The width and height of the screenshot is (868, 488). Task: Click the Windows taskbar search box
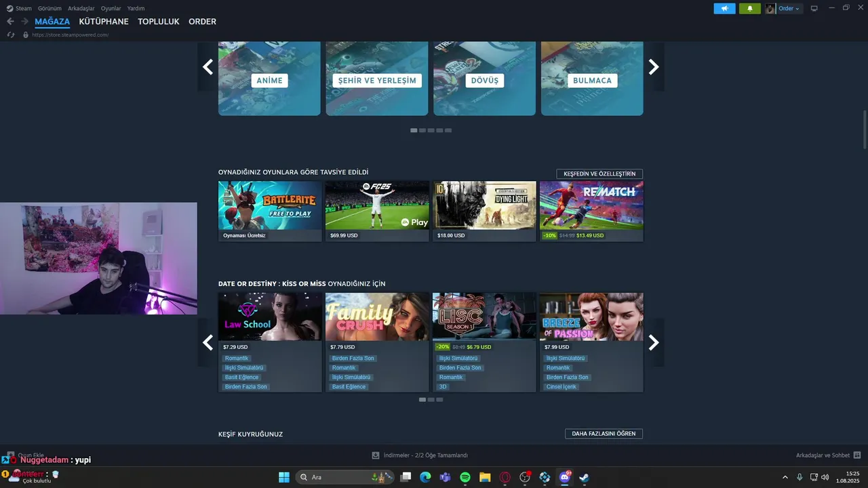pos(343,477)
